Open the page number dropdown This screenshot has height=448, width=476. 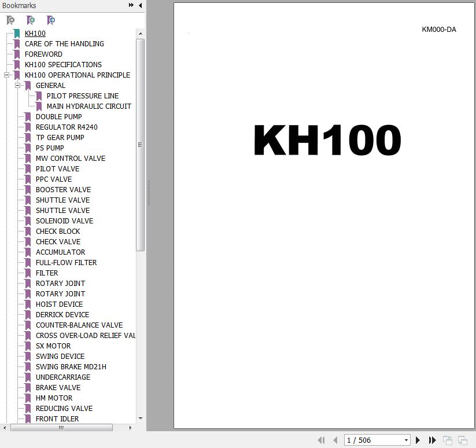[407, 440]
